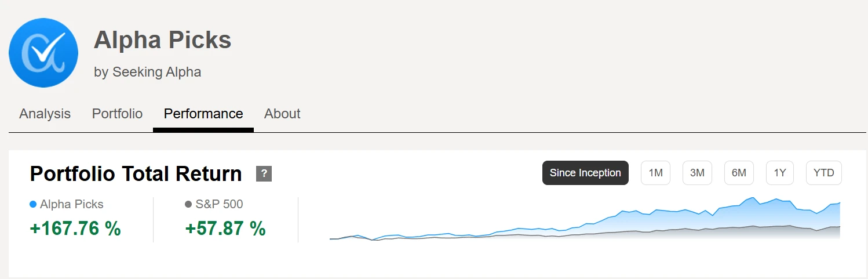
Task: Choose the 3M time range
Action: coord(697,173)
